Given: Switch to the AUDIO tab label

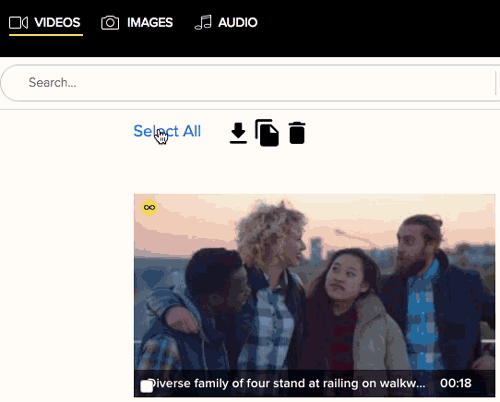Looking at the screenshot, I should (x=238, y=23).
